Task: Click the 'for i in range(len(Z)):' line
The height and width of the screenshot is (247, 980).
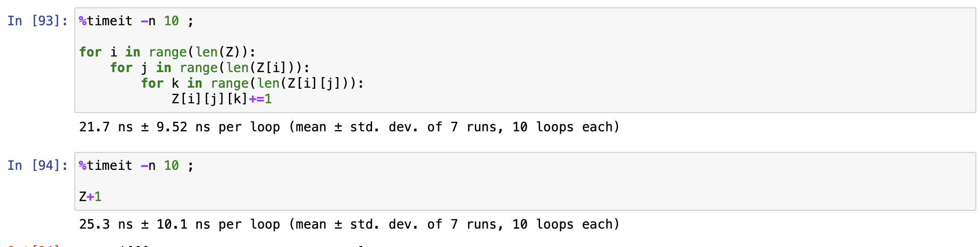Action: tap(167, 52)
